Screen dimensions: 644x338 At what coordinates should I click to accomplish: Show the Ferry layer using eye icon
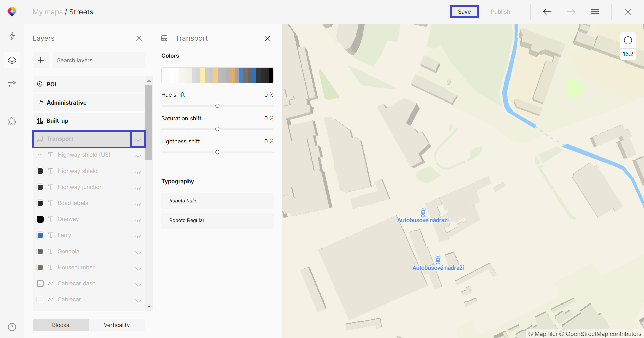coord(138,236)
